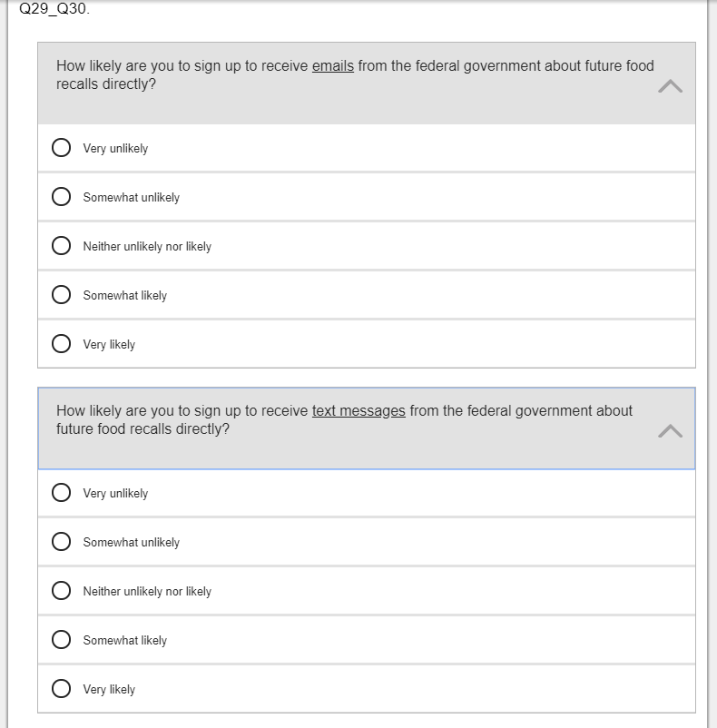Collapse the emails question chevron
The image size is (717, 728).
coord(670,86)
